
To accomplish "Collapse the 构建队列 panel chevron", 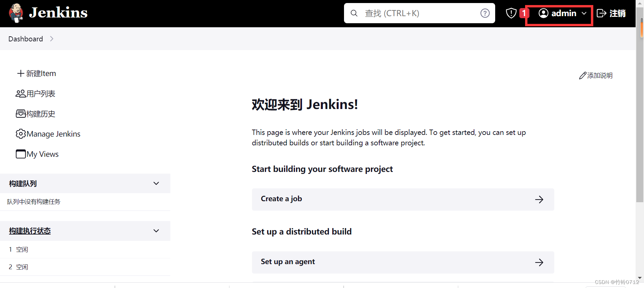I will tap(156, 183).
